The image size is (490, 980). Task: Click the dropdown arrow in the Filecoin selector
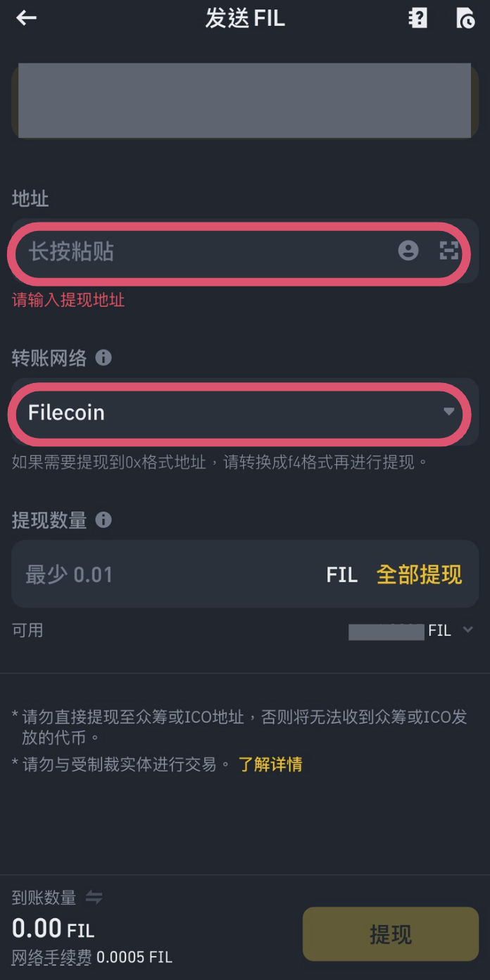tap(451, 414)
